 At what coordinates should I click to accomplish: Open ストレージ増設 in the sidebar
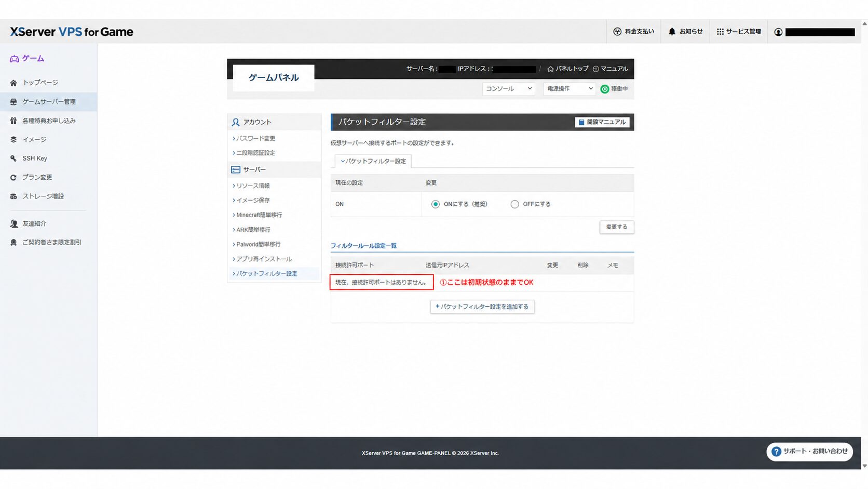click(x=48, y=196)
